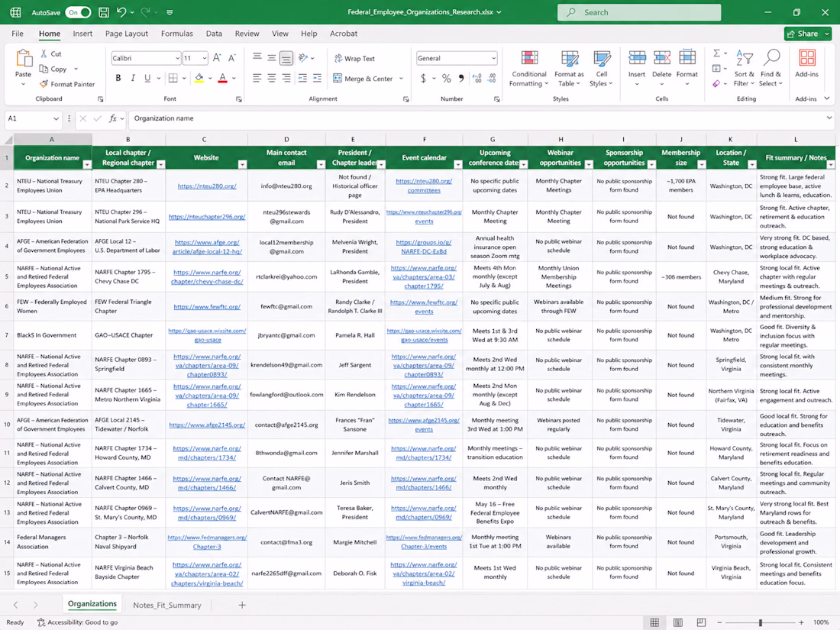Toggle Bold formatting
Image resolution: width=840 pixels, height=630 pixels.
click(x=118, y=78)
